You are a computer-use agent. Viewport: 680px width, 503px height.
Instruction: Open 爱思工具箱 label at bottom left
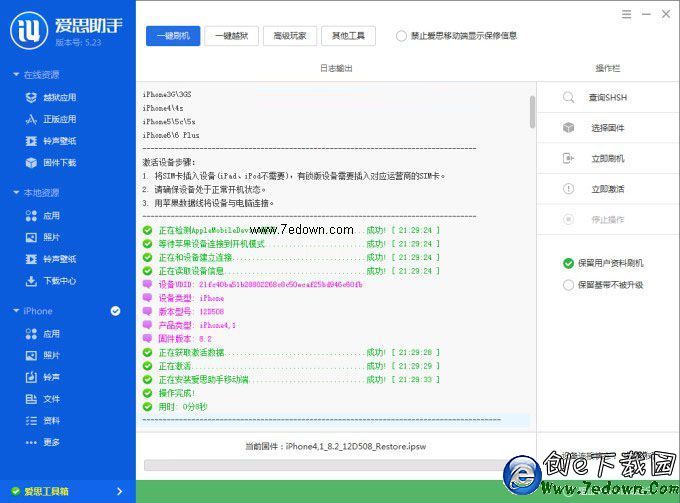(x=46, y=491)
